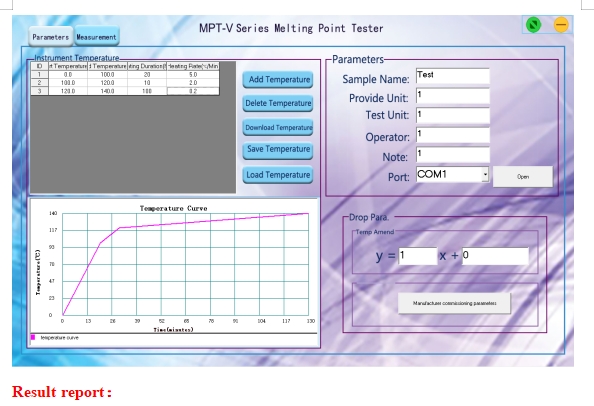This screenshot has width=594, height=406.
Task: Expand the Port COM1 dropdown arrow
Action: pyautogui.click(x=485, y=175)
